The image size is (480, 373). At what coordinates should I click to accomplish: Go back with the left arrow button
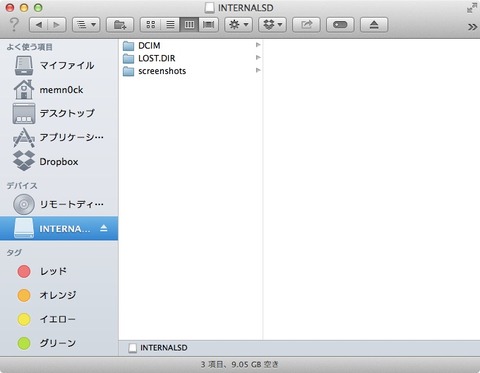[x=39, y=25]
